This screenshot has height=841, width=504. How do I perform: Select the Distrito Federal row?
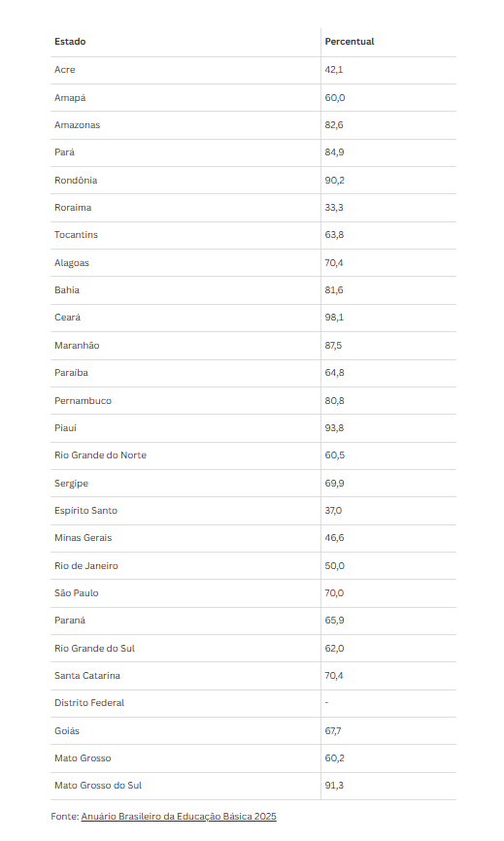tap(253, 703)
